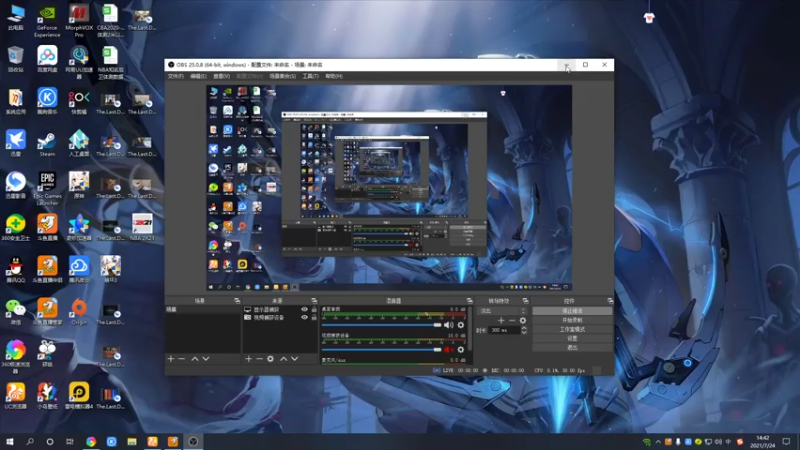Lock the video capture device source
800x450 pixels.
pyautogui.click(x=314, y=317)
